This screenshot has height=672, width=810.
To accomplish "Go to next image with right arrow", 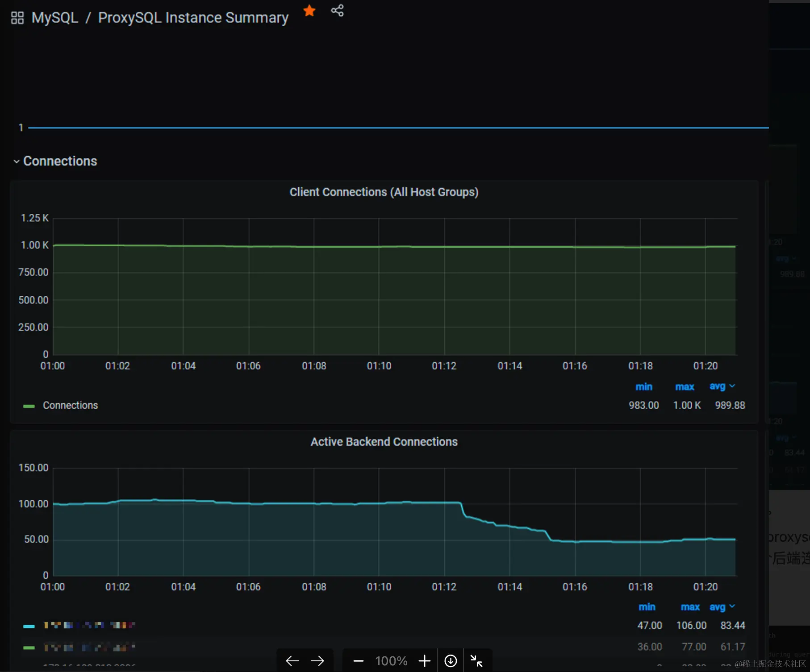I will point(317,661).
